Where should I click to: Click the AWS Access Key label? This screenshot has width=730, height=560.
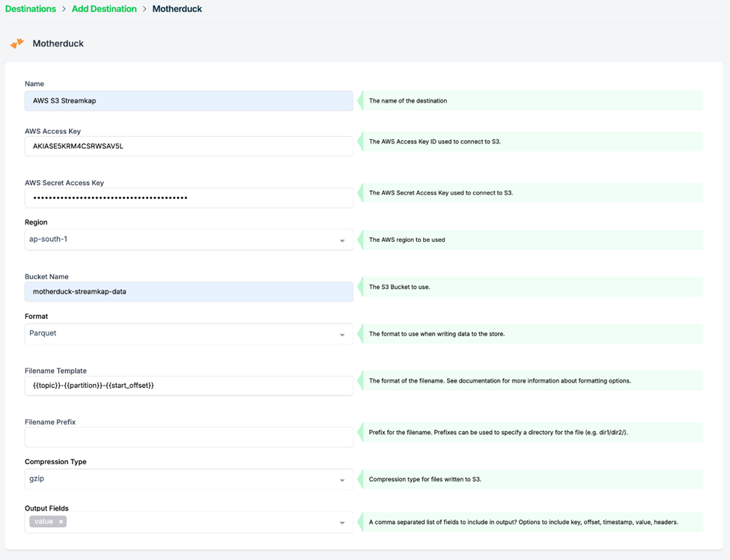tap(52, 131)
